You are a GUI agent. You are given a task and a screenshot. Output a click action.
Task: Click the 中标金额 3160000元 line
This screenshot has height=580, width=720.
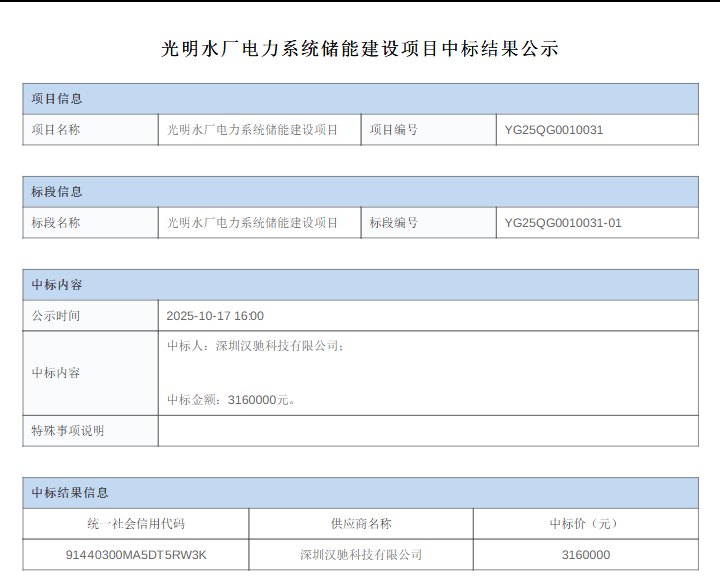232,400
